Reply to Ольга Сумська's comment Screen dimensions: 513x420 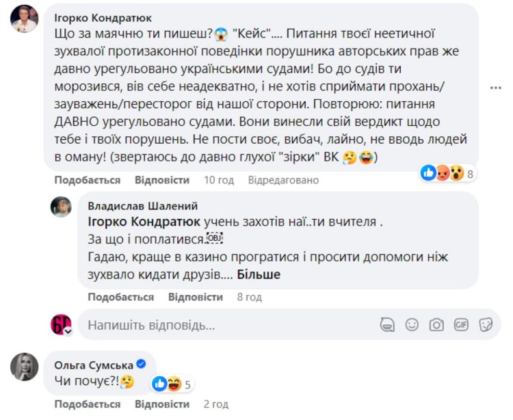(x=161, y=404)
